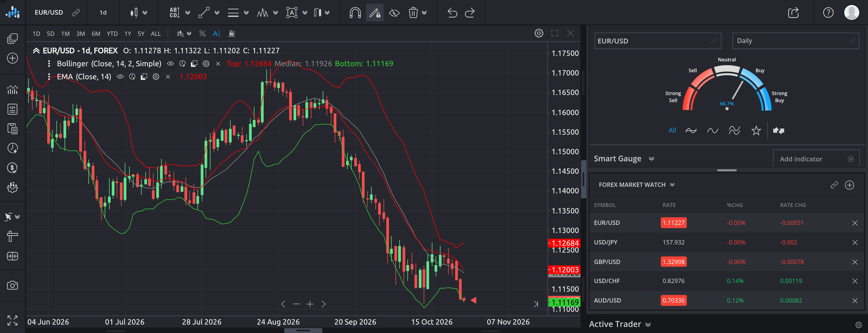Viewport: 868px width, 333px height.
Task: Toggle EMA indicator visibility eye
Action: point(120,77)
